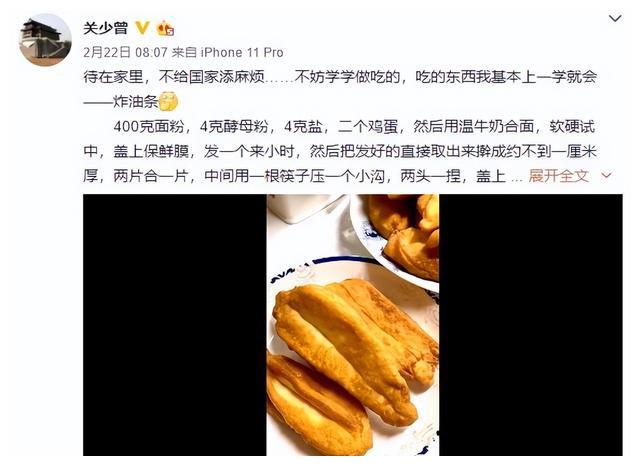Viewport: 640px width, 466px height.
Task: Click the blue-rimmed bowl of fried dough
Action: [395, 237]
